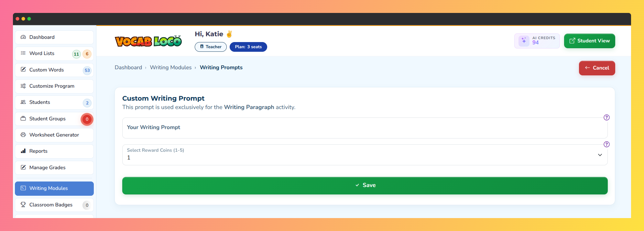Click the AI credits sparkle icon
644x231 pixels.
tap(524, 41)
